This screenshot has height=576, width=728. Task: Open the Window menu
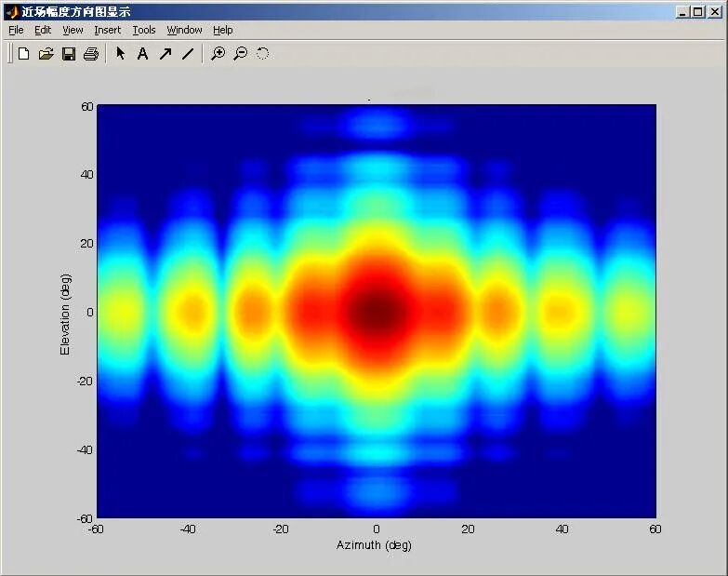point(184,30)
